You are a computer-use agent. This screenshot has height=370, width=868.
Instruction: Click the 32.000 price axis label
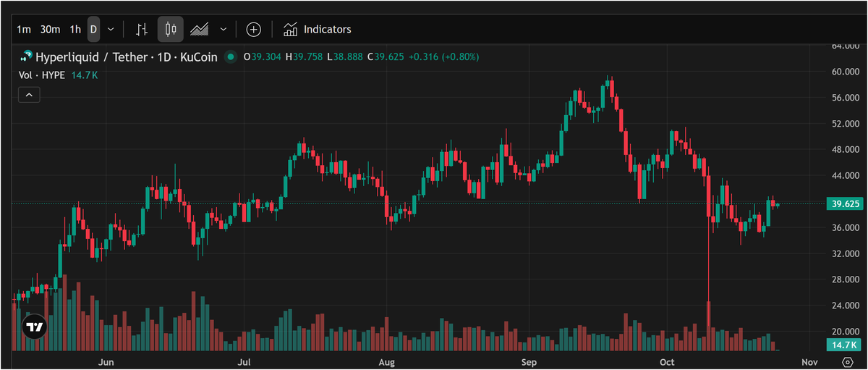(x=845, y=254)
